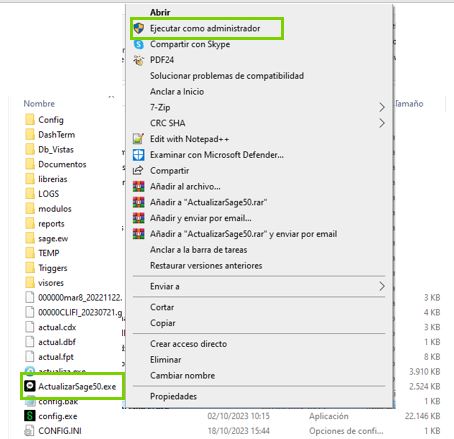This screenshot has height=439, width=454.
Task: Click WinRAR icon beside Añadir y enviar por email
Action: click(139, 218)
